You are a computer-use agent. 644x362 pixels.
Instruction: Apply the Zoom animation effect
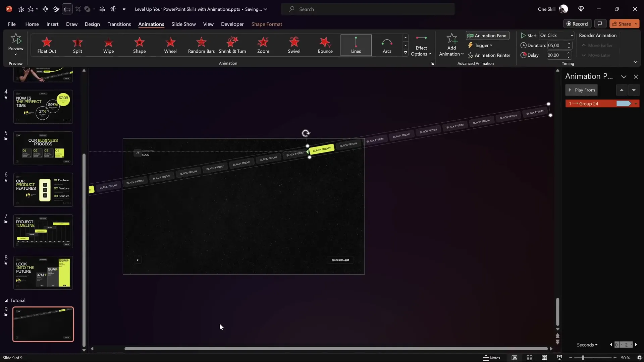pos(263,45)
